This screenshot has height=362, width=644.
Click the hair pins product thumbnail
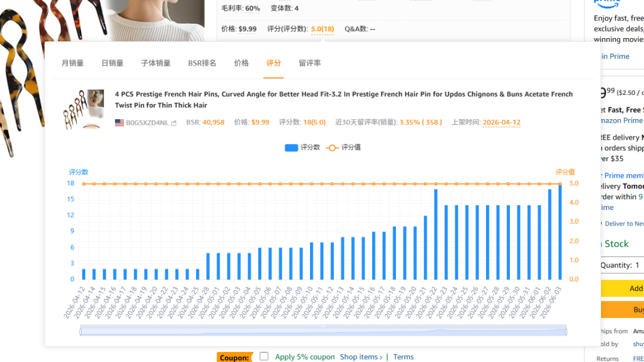tap(83, 109)
